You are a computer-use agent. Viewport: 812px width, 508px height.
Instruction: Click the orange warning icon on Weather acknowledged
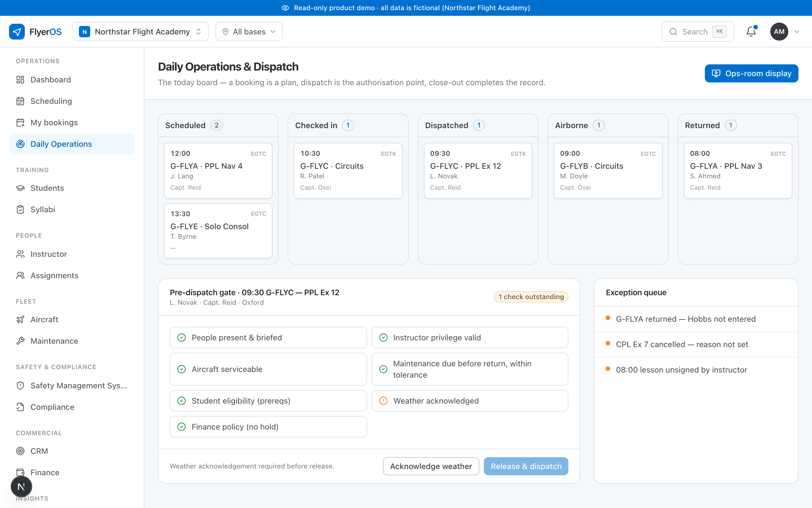point(383,401)
